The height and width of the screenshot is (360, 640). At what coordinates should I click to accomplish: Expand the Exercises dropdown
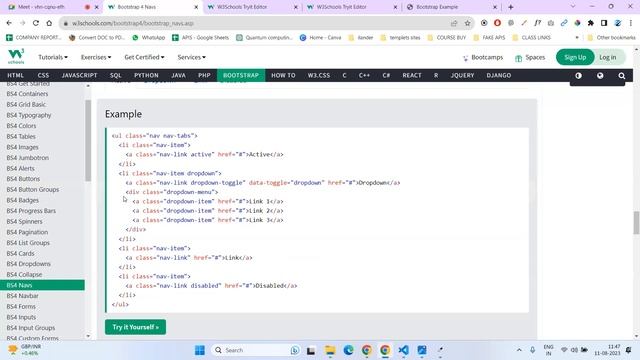click(96, 57)
